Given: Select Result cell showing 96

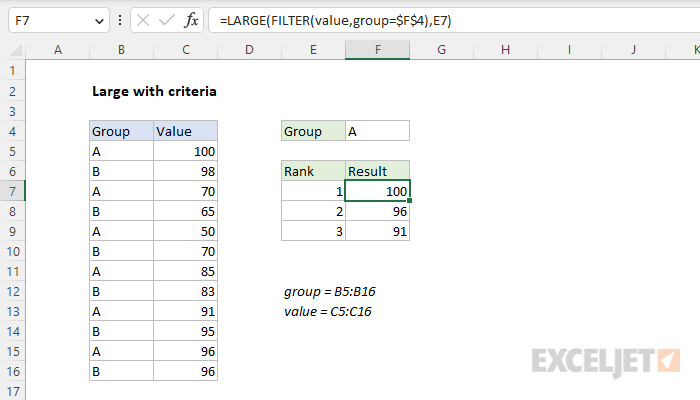Looking at the screenshot, I should click(378, 211).
